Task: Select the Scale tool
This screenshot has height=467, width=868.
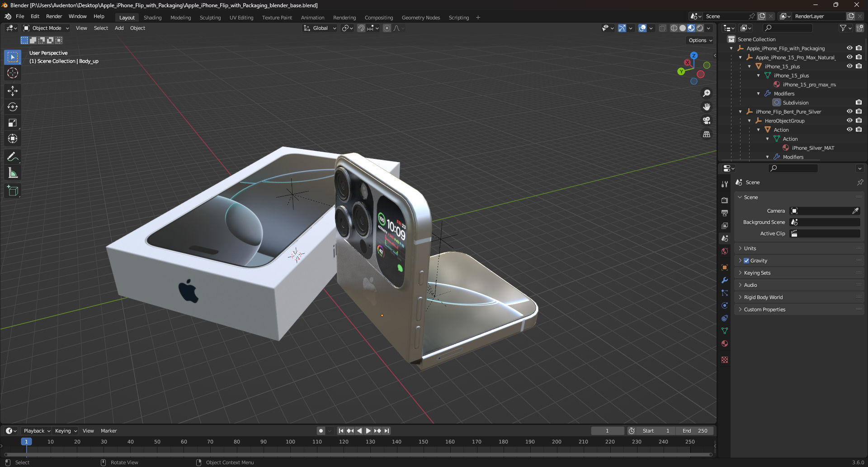Action: click(13, 123)
